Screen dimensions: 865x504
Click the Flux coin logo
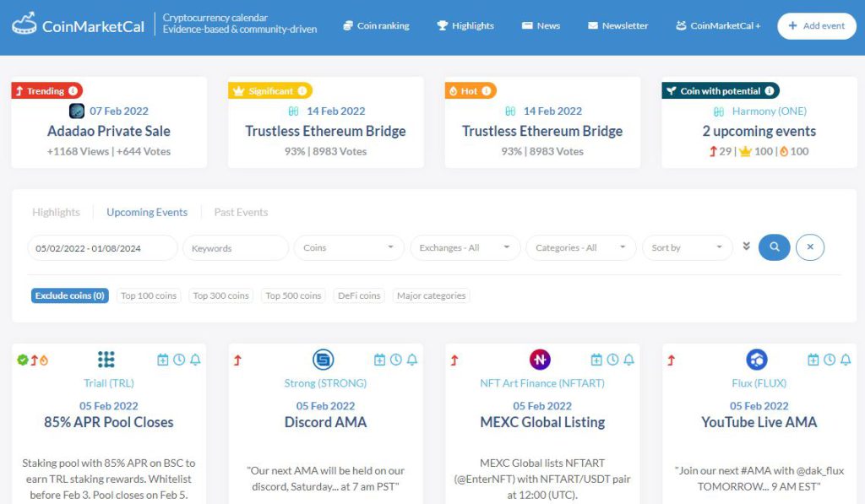757,360
